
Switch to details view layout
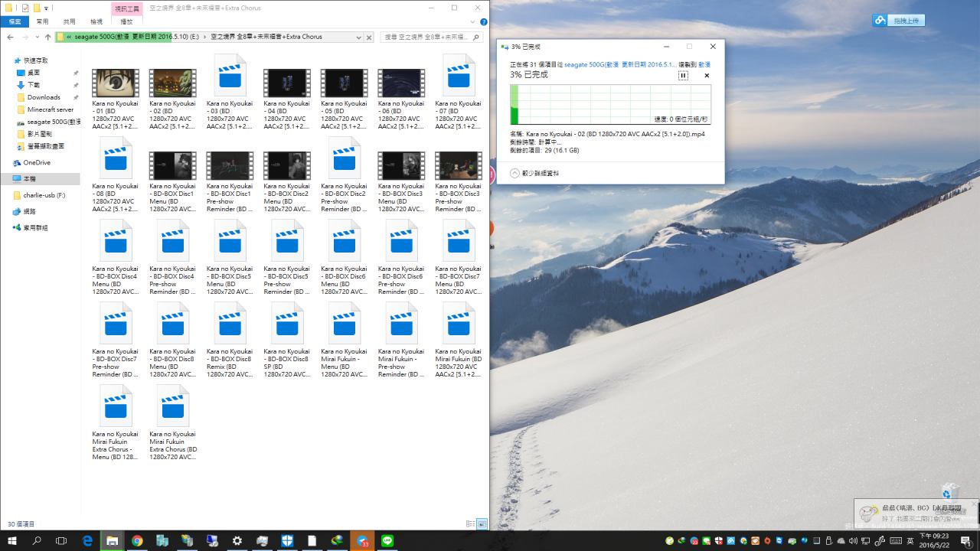470,524
